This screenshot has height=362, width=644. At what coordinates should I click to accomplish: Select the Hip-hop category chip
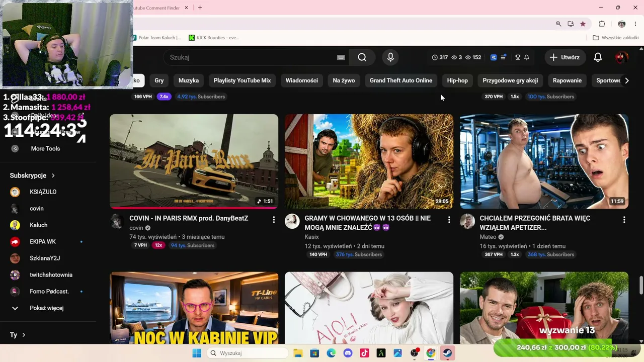457,80
